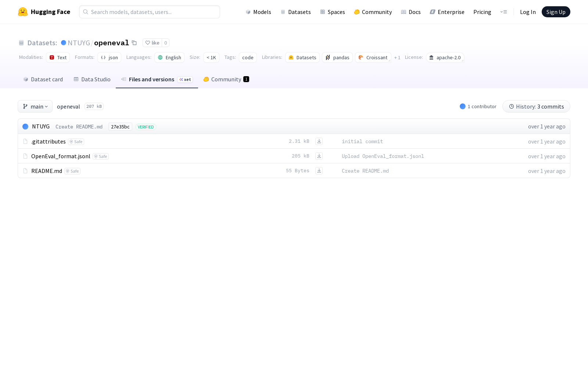The height and width of the screenshot is (368, 588).
Task: Download the OpenEval_format.jsonl file
Action: coord(319,156)
